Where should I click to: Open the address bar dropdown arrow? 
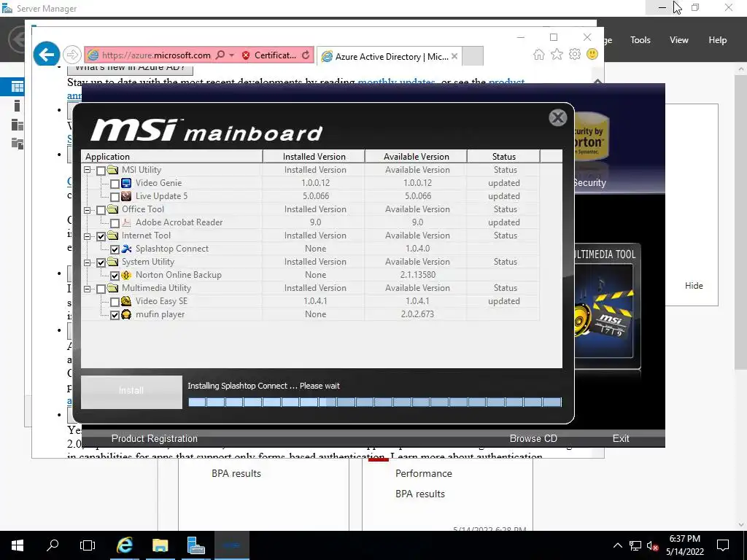231,55
